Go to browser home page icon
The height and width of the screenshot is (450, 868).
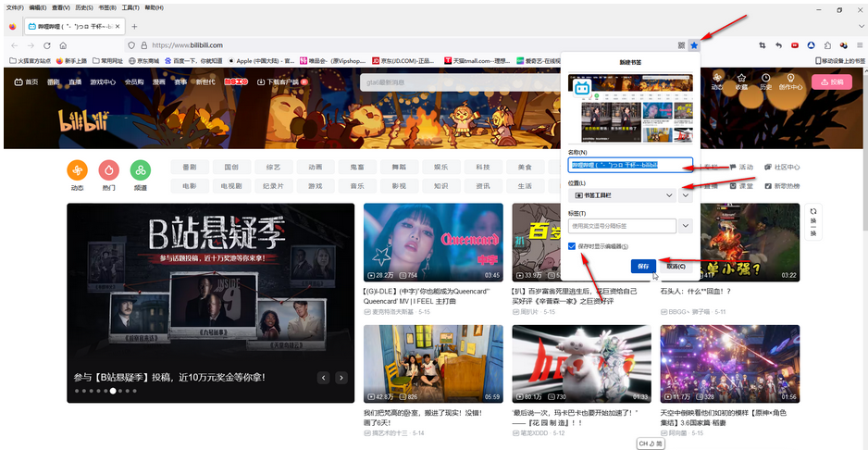click(x=63, y=44)
